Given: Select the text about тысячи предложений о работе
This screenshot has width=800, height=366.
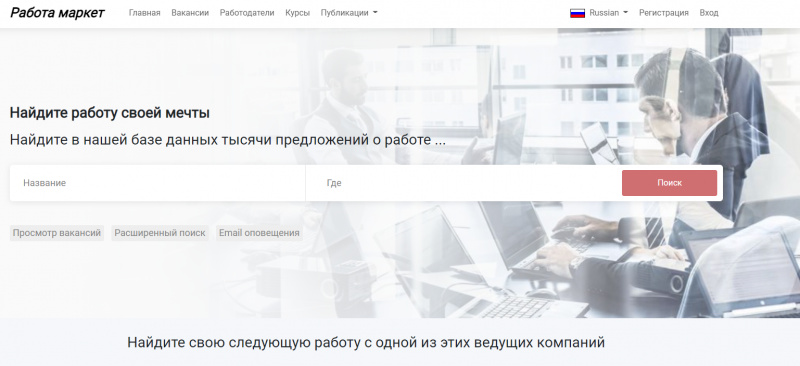Looking at the screenshot, I should (x=228, y=140).
